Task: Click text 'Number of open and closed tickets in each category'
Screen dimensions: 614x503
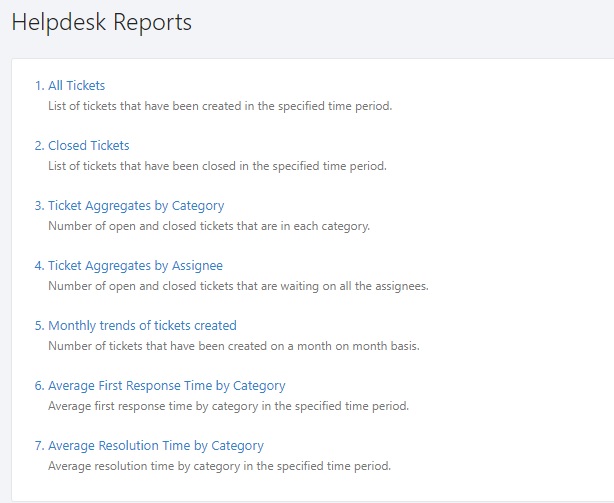Action: point(209,226)
